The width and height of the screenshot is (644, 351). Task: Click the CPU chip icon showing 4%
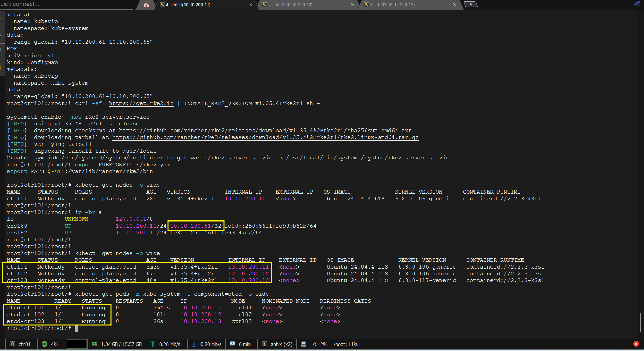coord(45,344)
